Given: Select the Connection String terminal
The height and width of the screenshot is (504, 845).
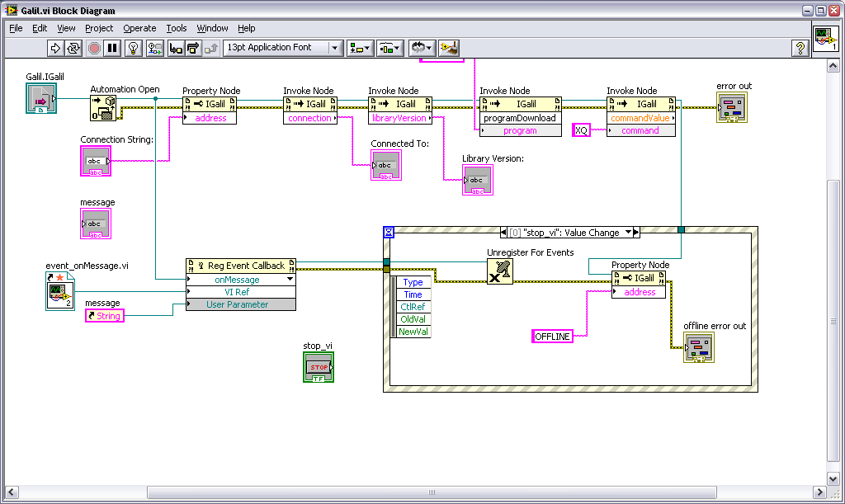Looking at the screenshot, I should [x=96, y=161].
